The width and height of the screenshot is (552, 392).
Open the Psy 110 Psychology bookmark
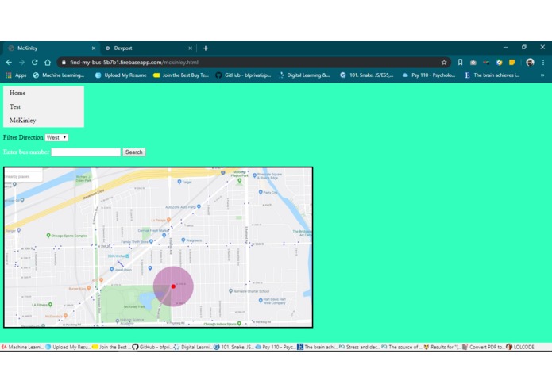(429, 75)
